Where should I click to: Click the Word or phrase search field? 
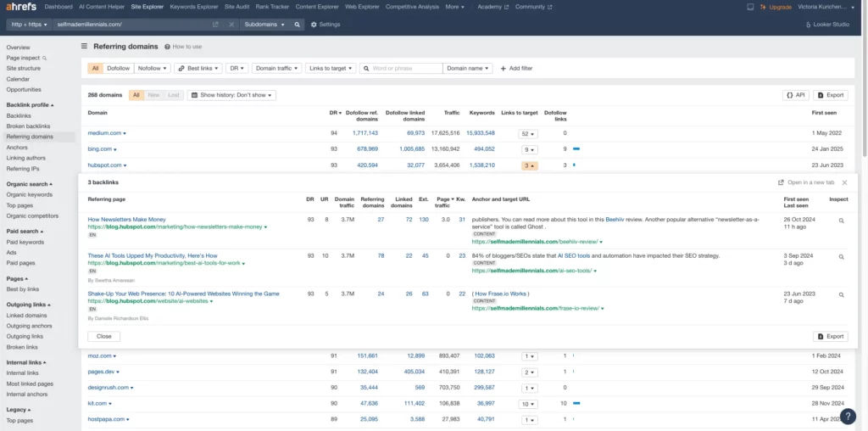401,68
